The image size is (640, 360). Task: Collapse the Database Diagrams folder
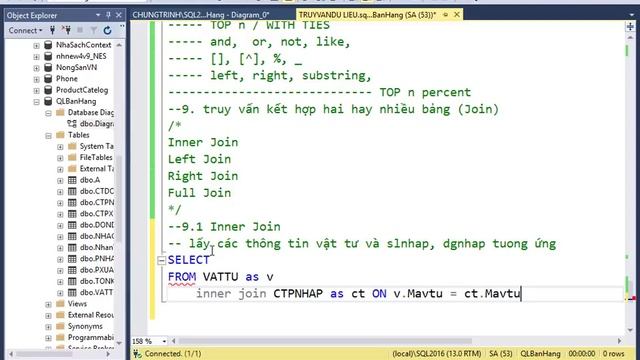(48, 113)
